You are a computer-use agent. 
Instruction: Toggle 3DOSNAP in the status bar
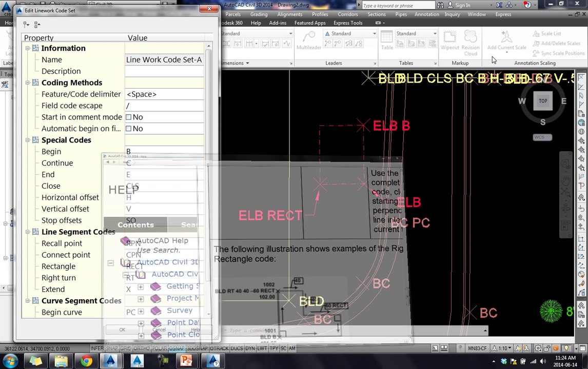point(198,348)
